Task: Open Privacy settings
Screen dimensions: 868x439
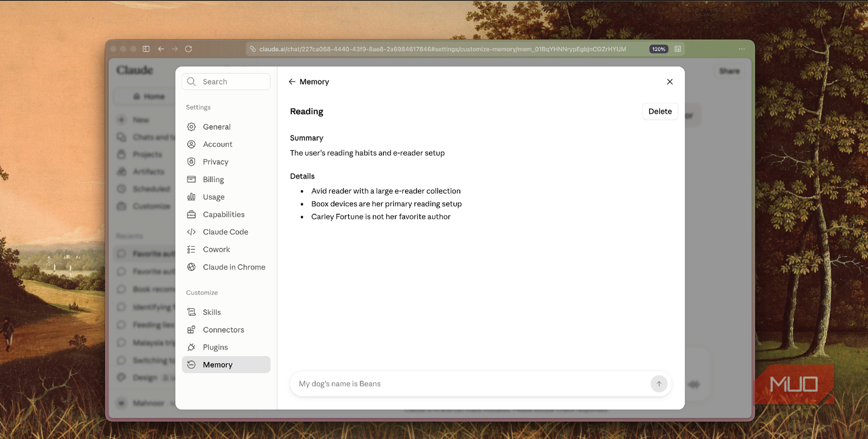Action: 226,162
